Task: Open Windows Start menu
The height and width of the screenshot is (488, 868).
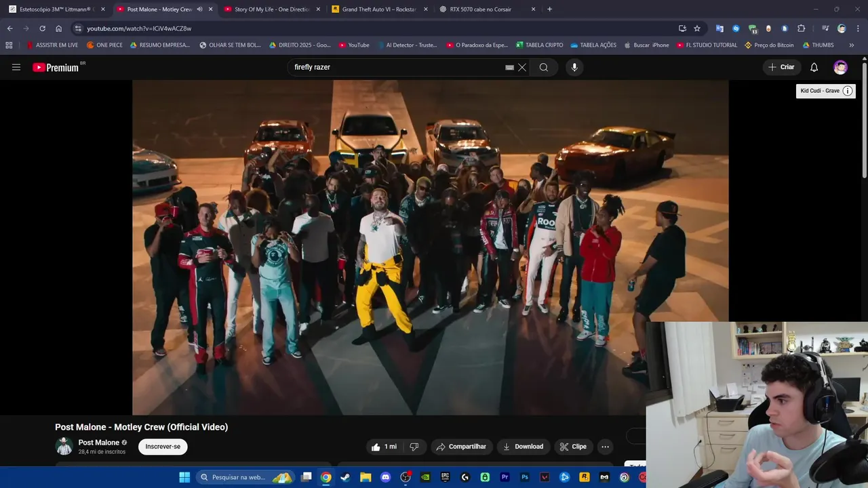Action: pyautogui.click(x=184, y=477)
